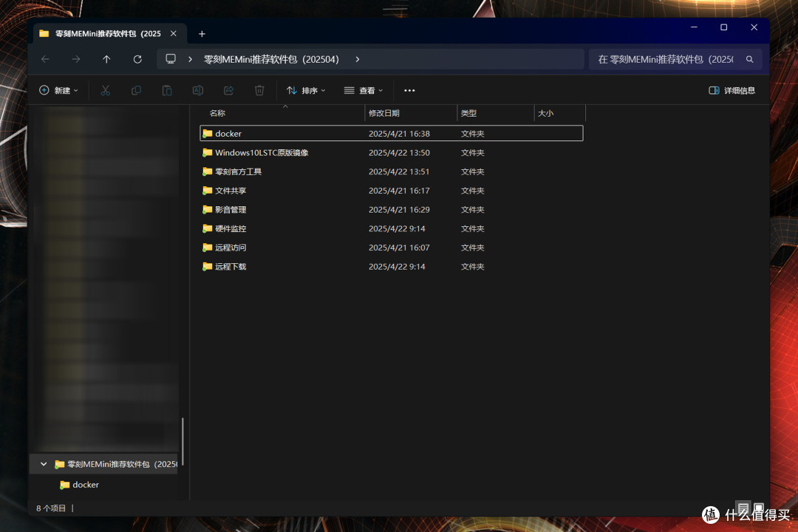Image resolution: width=798 pixels, height=532 pixels.
Task: Click the 2025/4/21 16:07 date cell
Action: [x=399, y=248]
